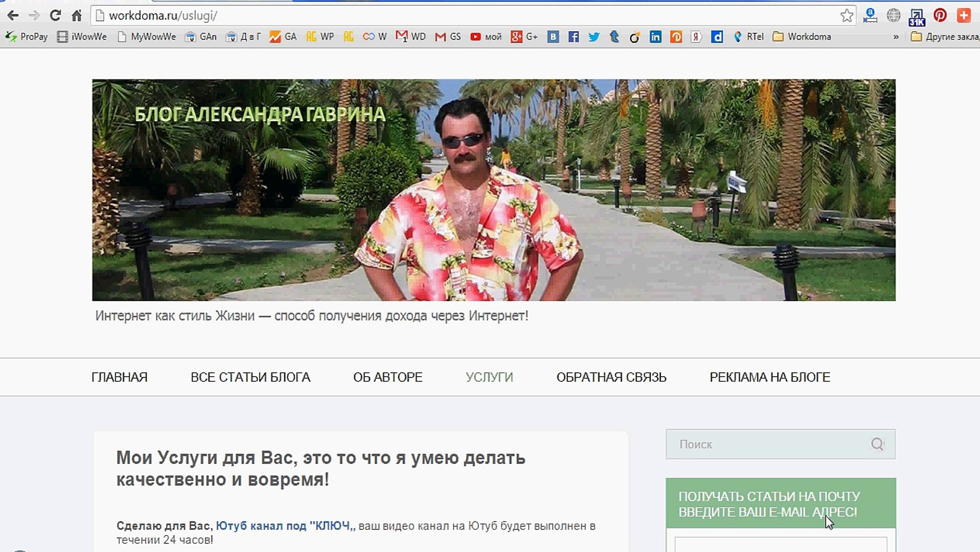This screenshot has width=980, height=552.
Task: Open the RTel bookmark
Action: click(748, 37)
